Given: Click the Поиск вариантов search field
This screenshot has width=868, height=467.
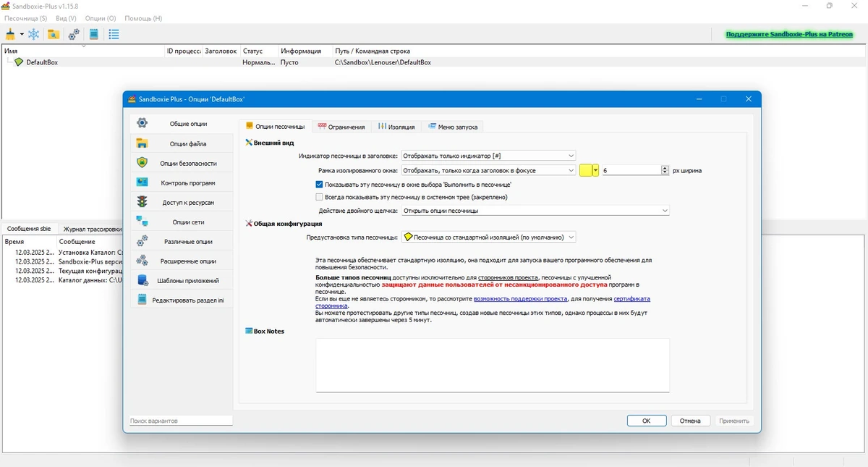Looking at the screenshot, I should click(x=181, y=421).
